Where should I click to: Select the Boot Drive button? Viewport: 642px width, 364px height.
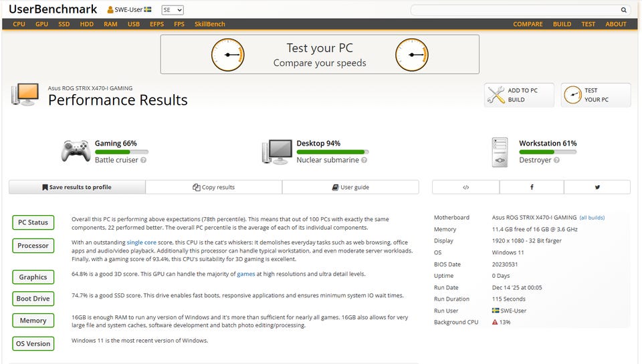33,299
